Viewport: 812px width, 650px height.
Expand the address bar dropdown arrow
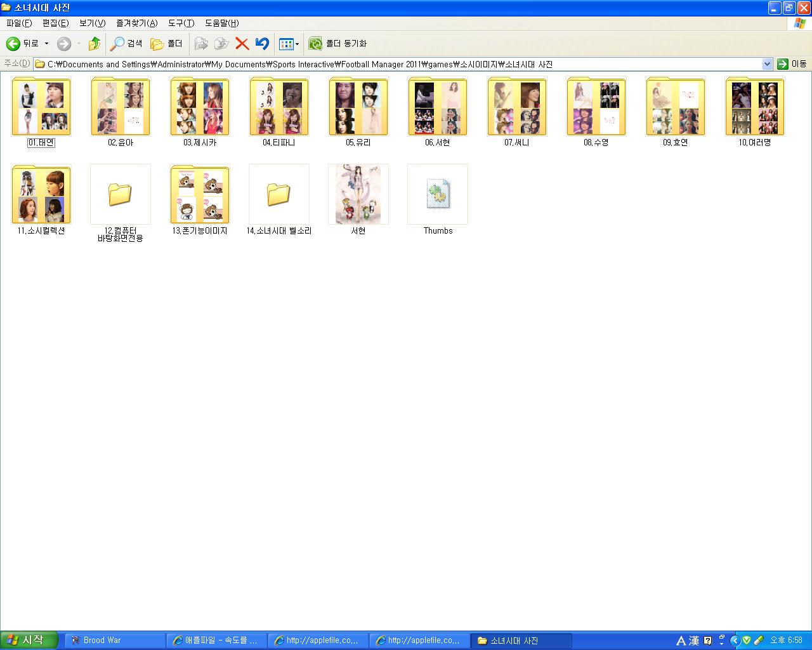(767, 64)
